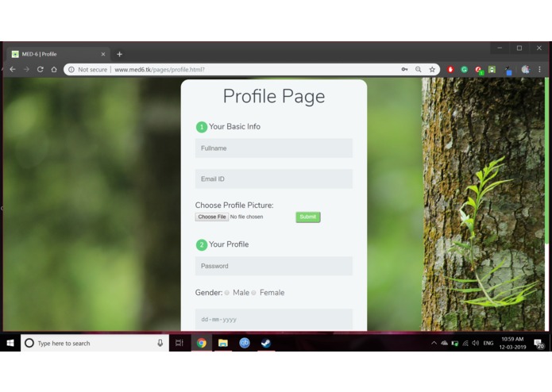The height and width of the screenshot is (392, 552).
Task: Click the Type here to search box
Action: (95, 343)
